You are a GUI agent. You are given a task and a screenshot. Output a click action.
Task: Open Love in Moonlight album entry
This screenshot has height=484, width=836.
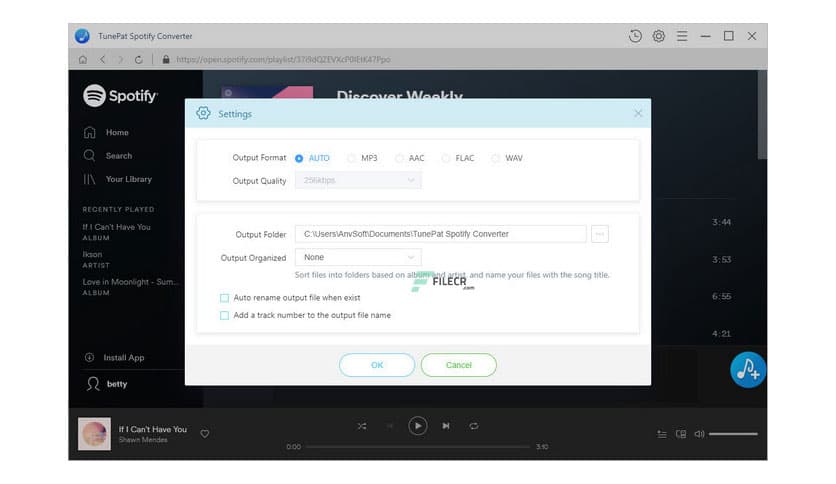tap(130, 287)
